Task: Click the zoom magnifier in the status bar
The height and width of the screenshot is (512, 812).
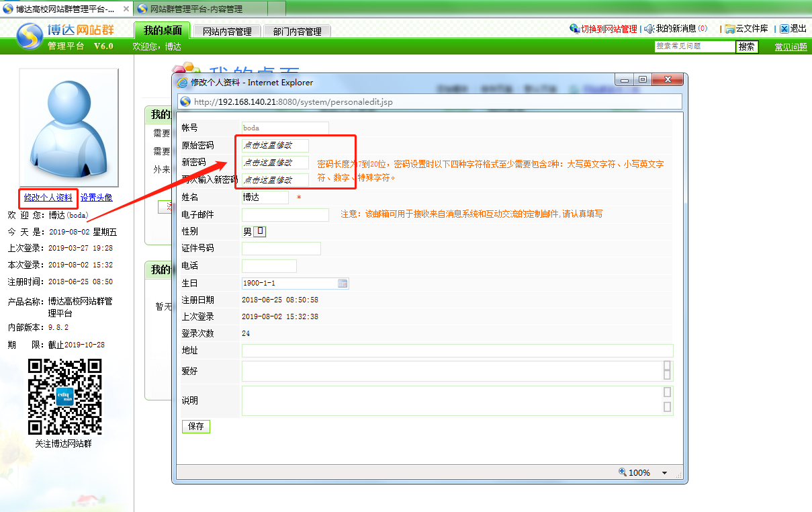Action: pos(623,472)
